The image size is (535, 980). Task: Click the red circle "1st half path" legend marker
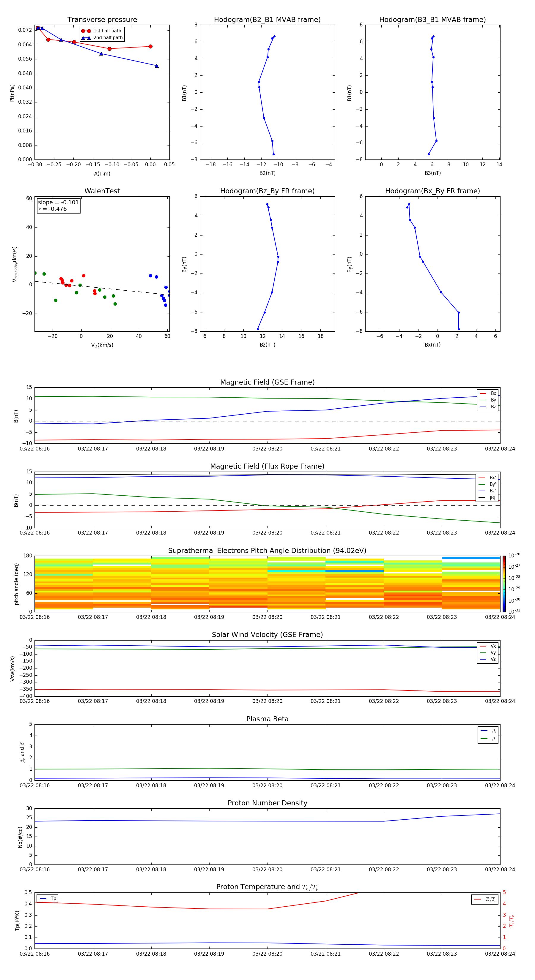point(86,31)
